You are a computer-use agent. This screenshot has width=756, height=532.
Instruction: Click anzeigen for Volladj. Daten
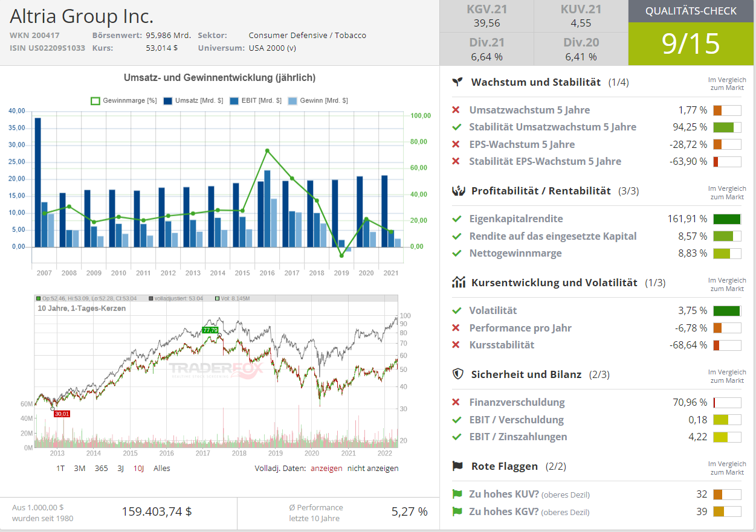[x=326, y=468]
